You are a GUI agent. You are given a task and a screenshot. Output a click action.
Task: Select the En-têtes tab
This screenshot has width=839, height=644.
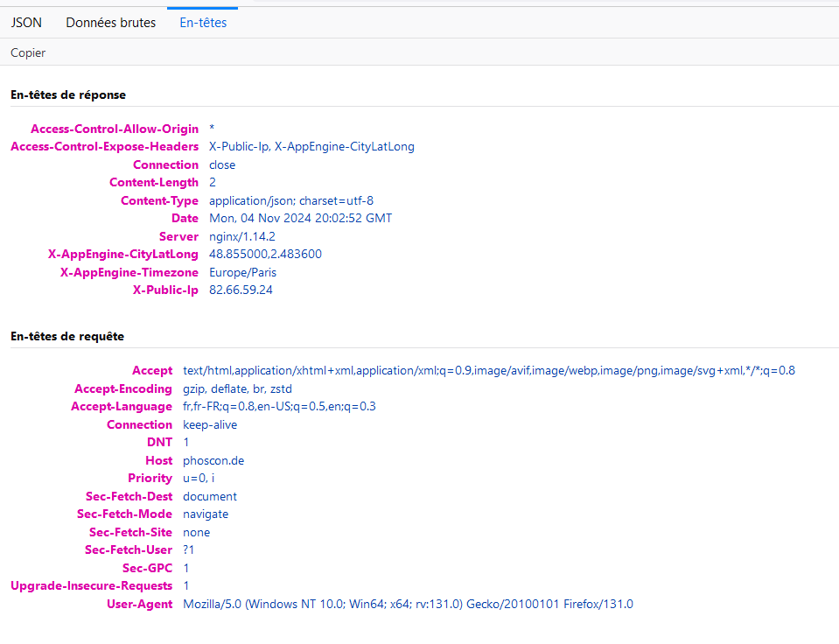[203, 23]
